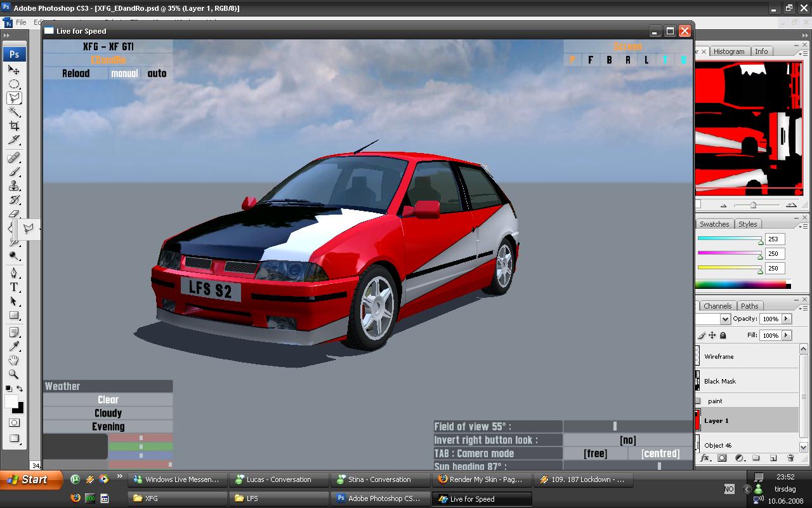The image size is (812, 508).
Task: Select the Magic Wand tool
Action: 14,112
